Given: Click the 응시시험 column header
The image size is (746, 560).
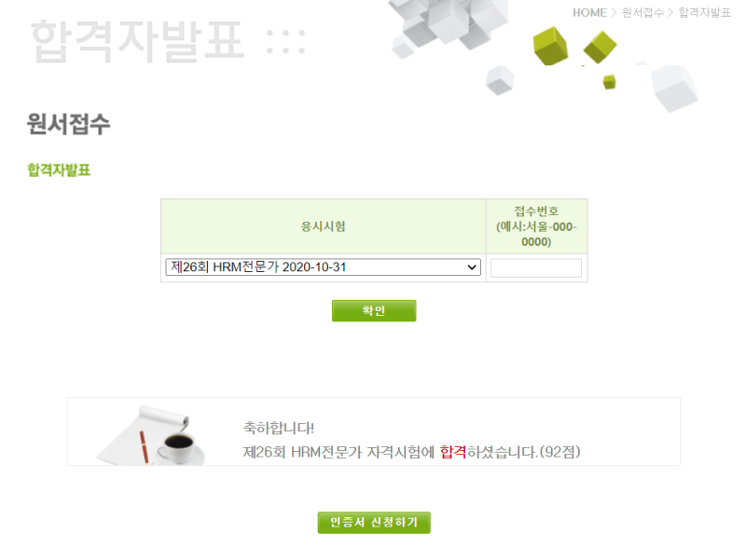Looking at the screenshot, I should pos(323,226).
